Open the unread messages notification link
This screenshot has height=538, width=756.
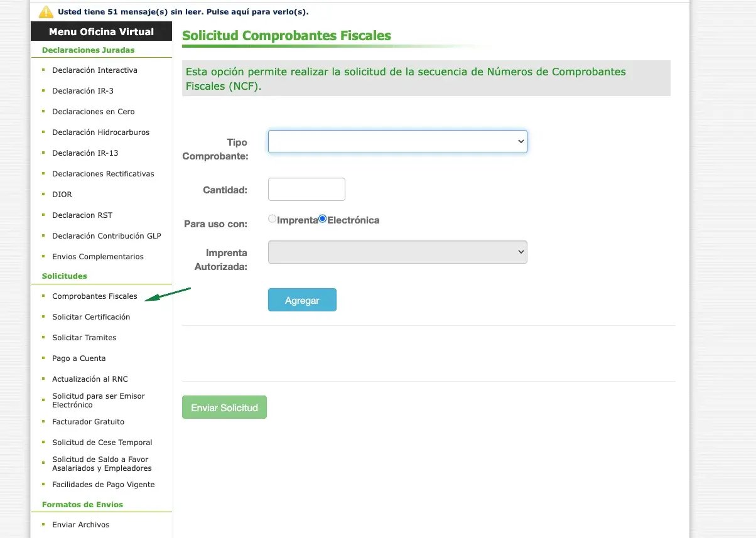(183, 12)
